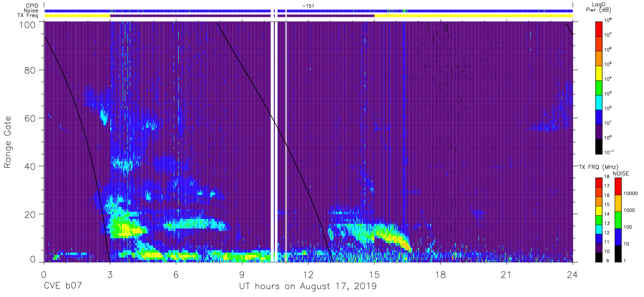Click the 10⁻¹ tick on power colorbar
644x297 pixels.
[x=610, y=152]
